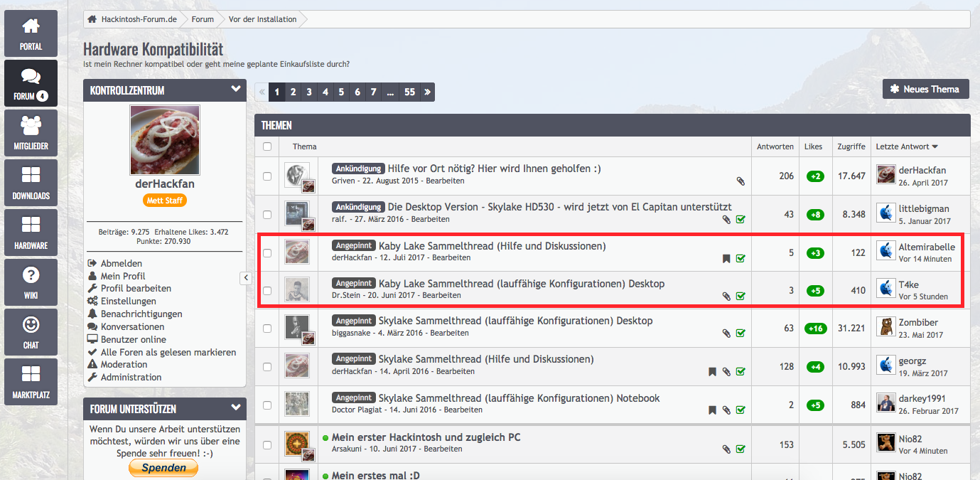Open Einstellungen link

(129, 301)
